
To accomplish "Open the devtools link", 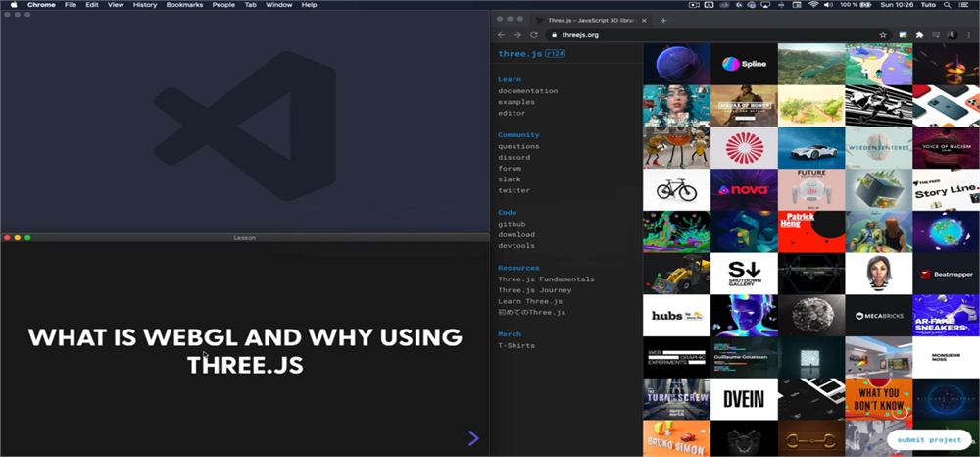I will [516, 246].
